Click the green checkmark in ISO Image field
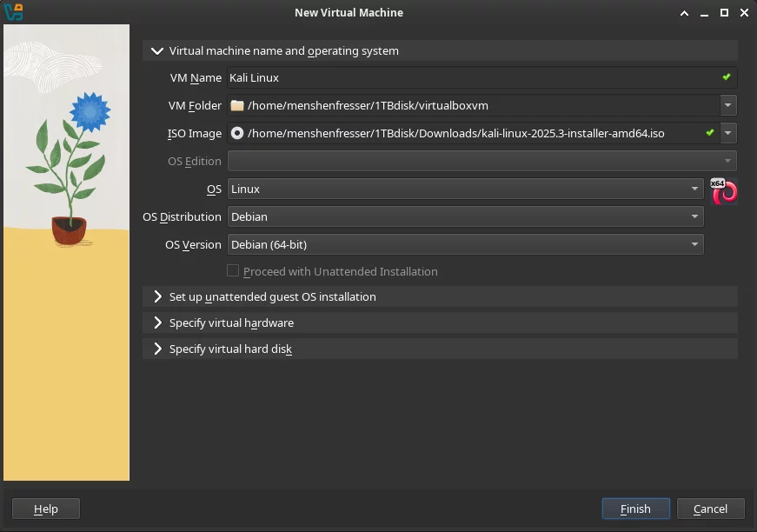The height and width of the screenshot is (532, 757). 709,133
